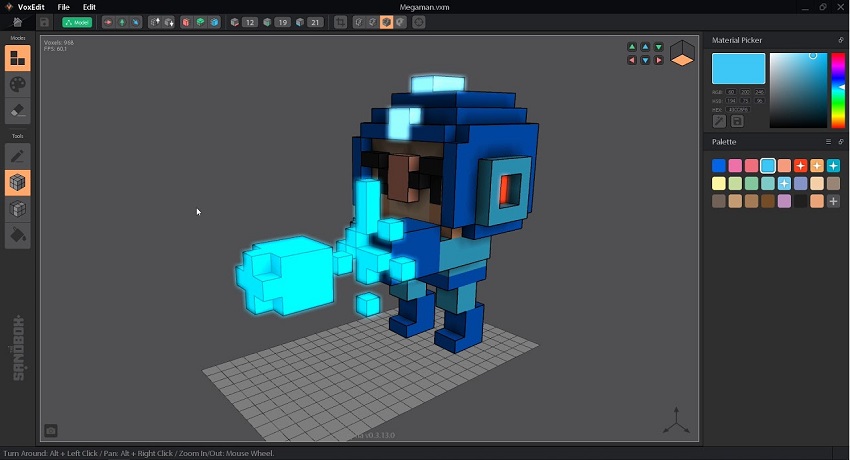This screenshot has width=850, height=460.
Task: Edit the size field showing 19
Action: pos(282,22)
